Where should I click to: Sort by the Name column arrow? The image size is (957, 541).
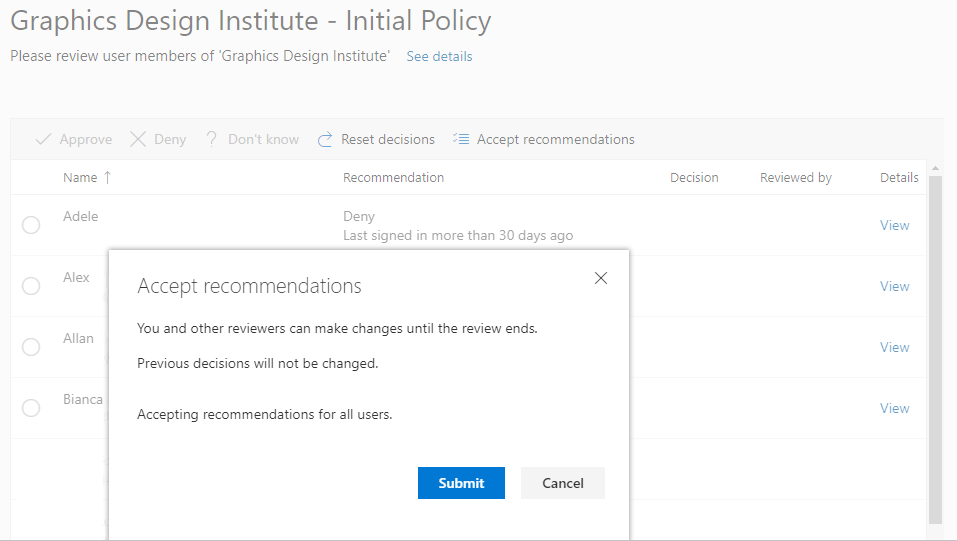[108, 178]
